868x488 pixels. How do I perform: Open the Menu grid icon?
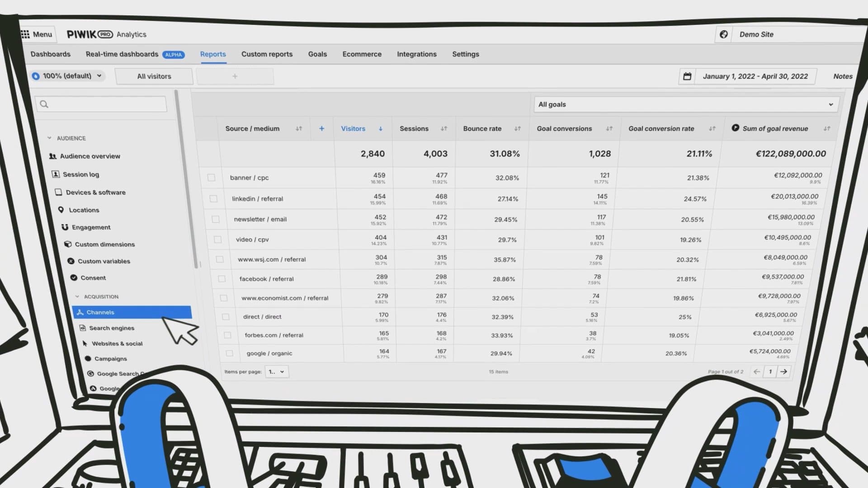(x=25, y=34)
